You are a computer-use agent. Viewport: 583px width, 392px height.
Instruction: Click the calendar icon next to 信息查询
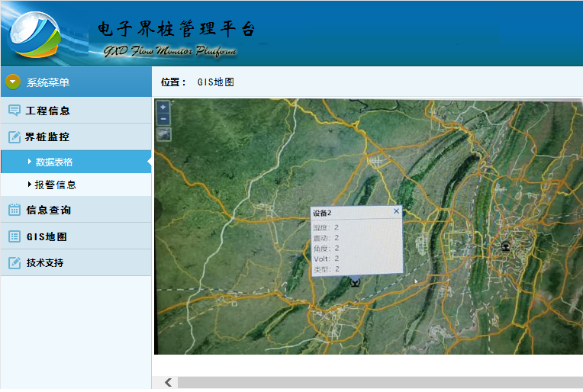[x=14, y=210]
